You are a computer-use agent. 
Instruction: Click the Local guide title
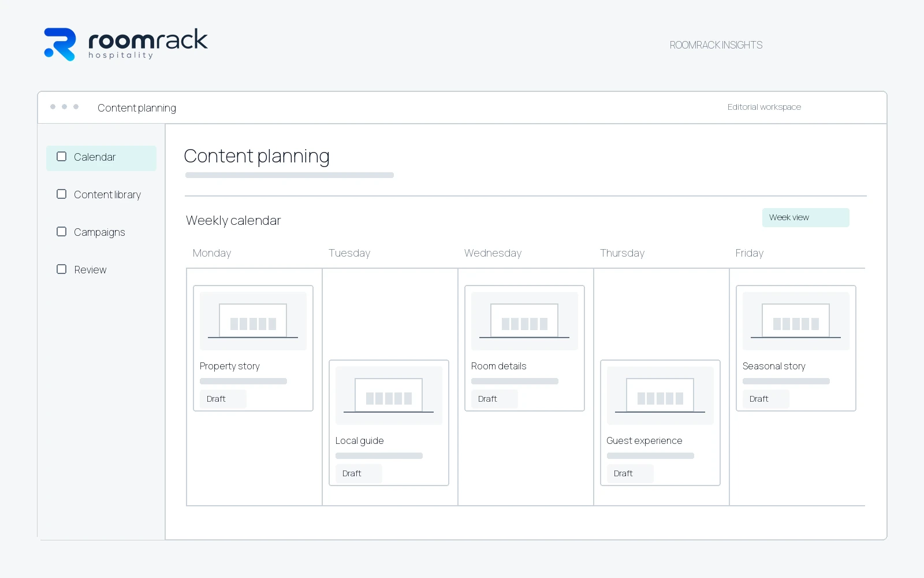[360, 441]
